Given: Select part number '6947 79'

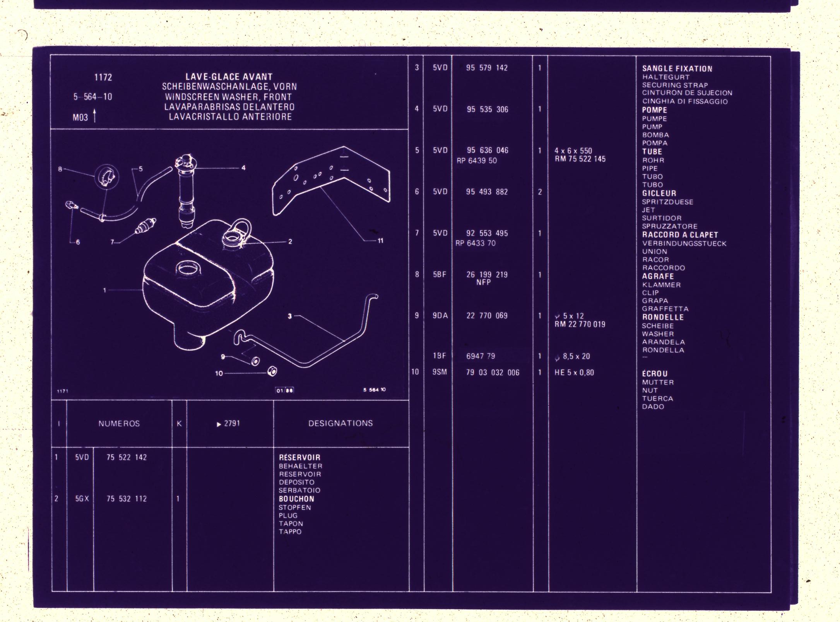Looking at the screenshot, I should (x=481, y=356).
